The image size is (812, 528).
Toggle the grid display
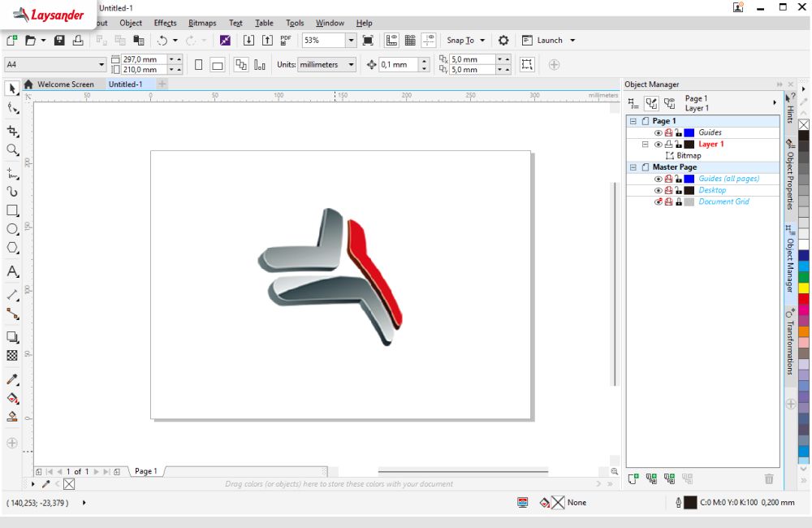tap(410, 41)
